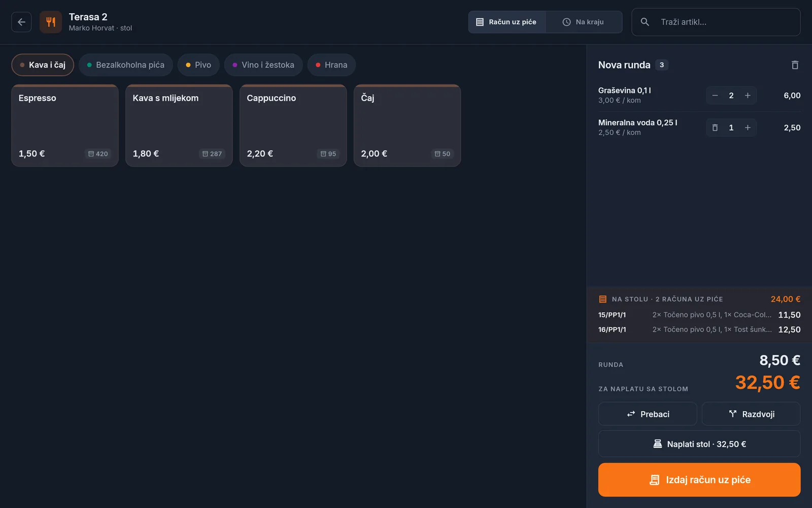The image size is (812, 508).
Task: Click Čaj stock count 50 badge
Action: point(443,154)
